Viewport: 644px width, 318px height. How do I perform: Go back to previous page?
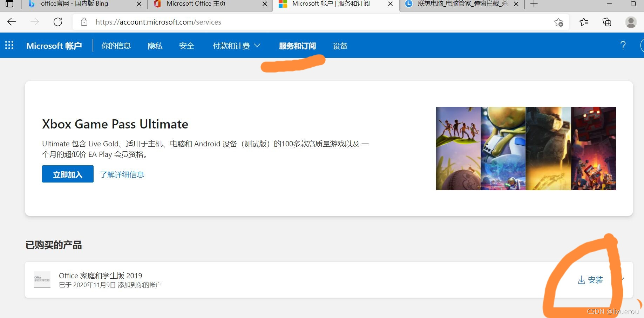click(12, 22)
